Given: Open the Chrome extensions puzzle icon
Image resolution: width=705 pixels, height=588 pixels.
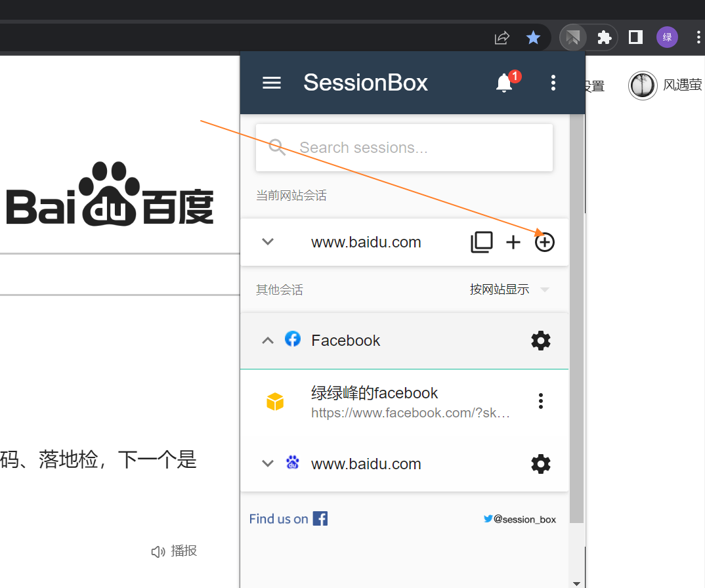Looking at the screenshot, I should pyautogui.click(x=605, y=37).
